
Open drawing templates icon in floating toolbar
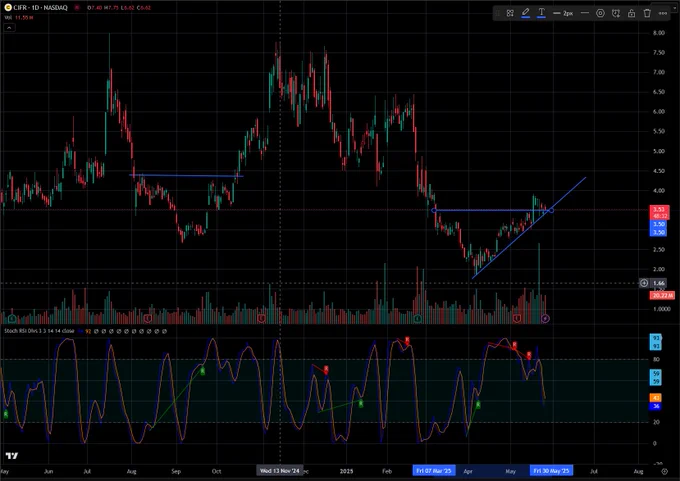click(510, 13)
